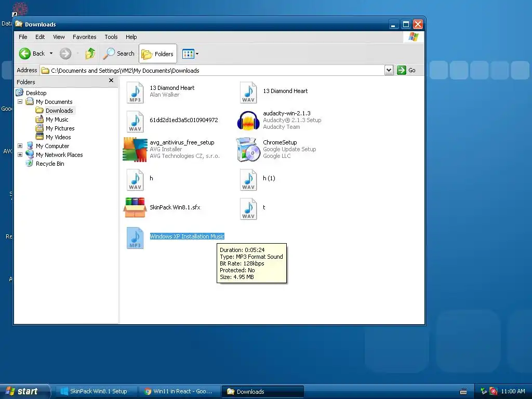532x399 pixels.
Task: Select the 13 Diamond Heart MP3 icon
Action: point(135,92)
